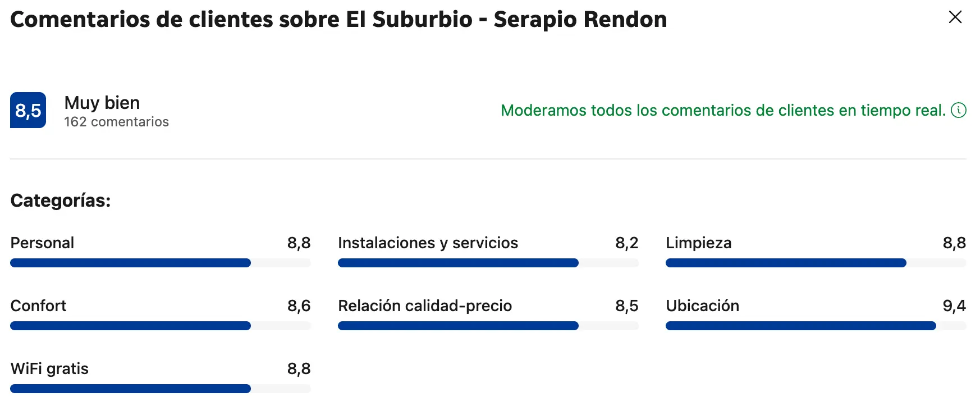
Task: Click the Confort rating bar
Action: click(160, 326)
